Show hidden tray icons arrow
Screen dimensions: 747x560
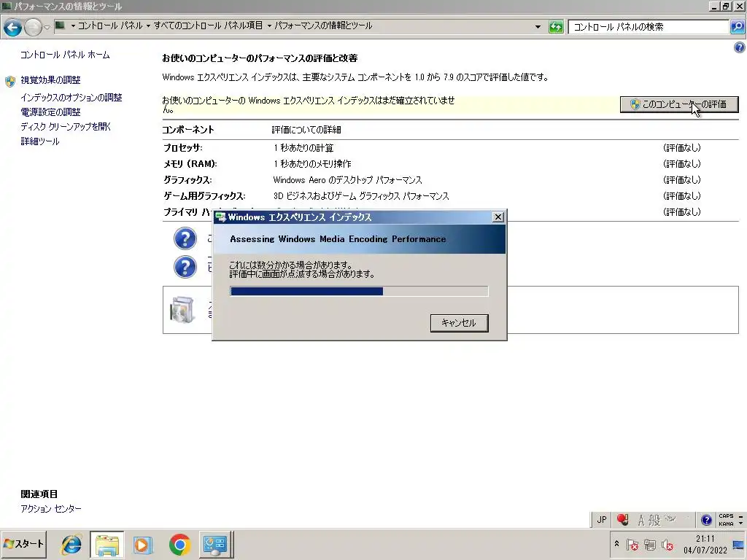point(616,543)
